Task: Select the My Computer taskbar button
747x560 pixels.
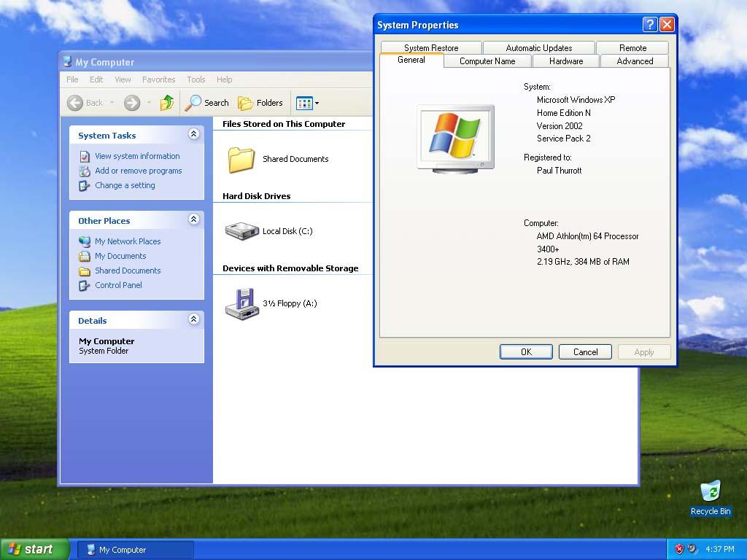Action: (135, 548)
